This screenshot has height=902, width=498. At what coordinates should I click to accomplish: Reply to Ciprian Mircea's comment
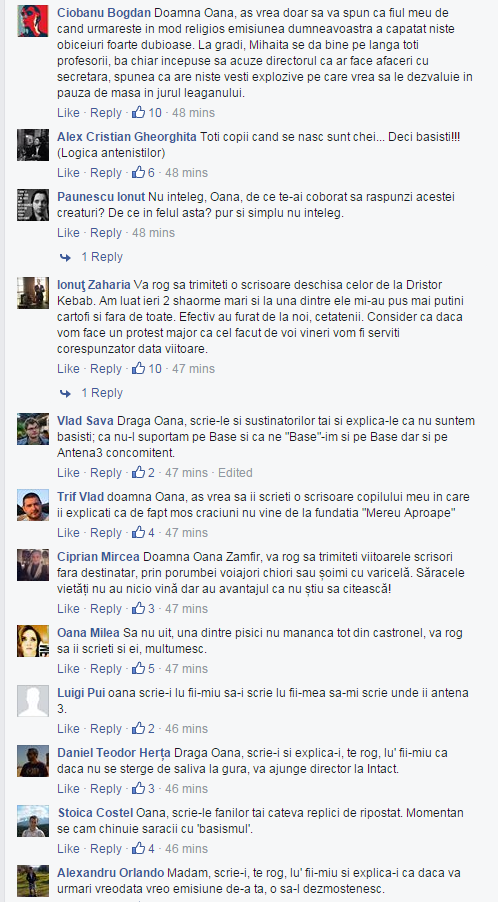point(106,609)
